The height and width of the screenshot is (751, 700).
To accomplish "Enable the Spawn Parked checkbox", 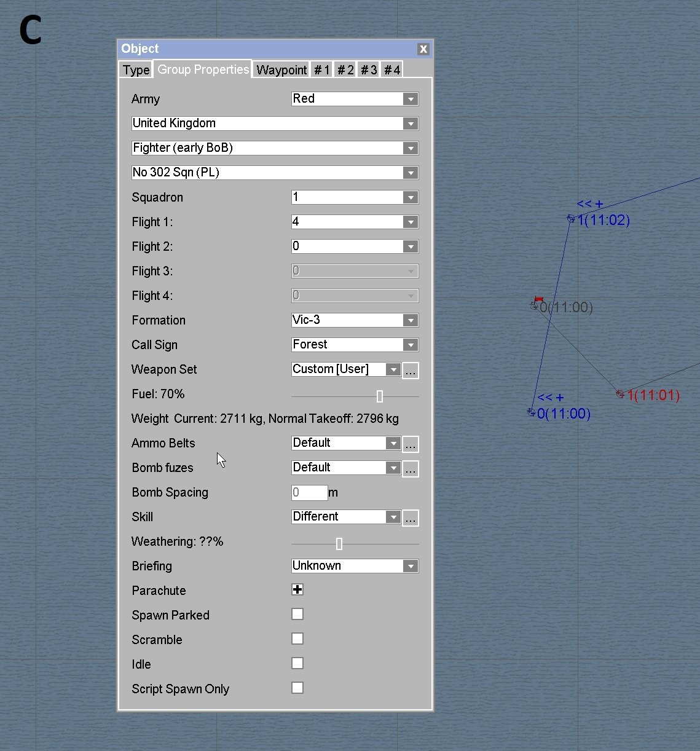I will coord(297,615).
